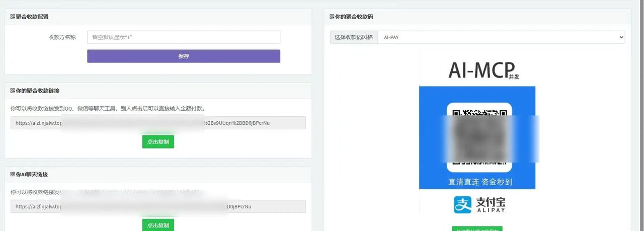Click the AI聊天链接 URL field
Viewport: 644px width, 231px height.
[x=158, y=206]
